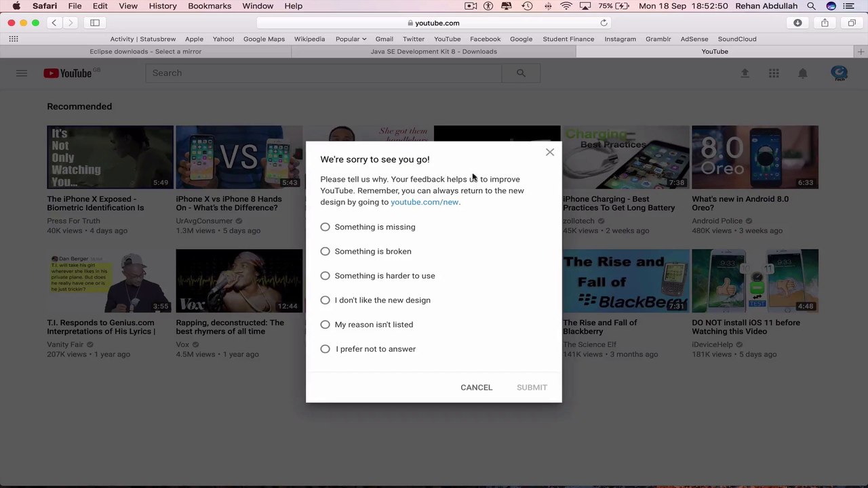This screenshot has width=868, height=488.
Task: Open YouTube notifications bell
Action: (x=802, y=73)
